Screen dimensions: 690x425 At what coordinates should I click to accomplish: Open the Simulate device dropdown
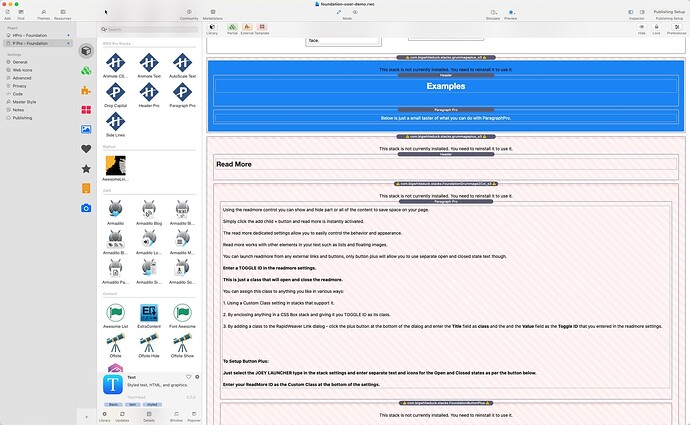tap(493, 12)
